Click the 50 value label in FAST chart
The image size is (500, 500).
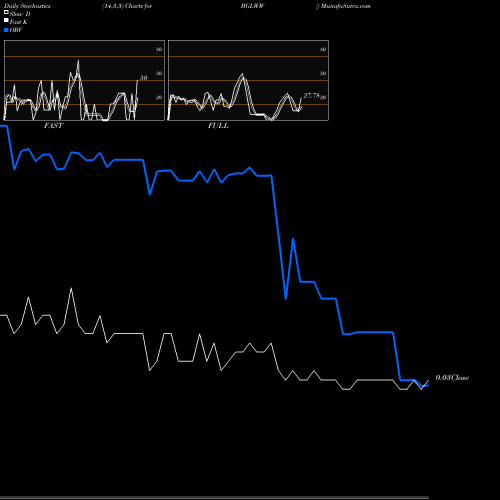coord(143,78)
